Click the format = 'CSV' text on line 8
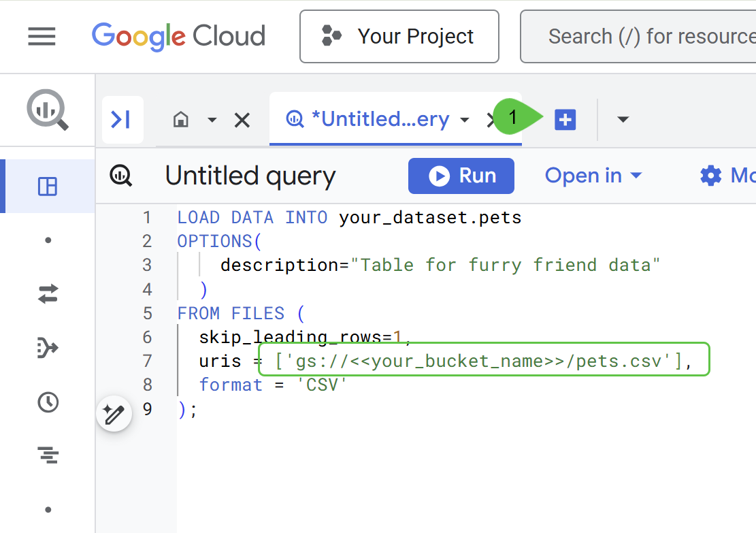 273,385
